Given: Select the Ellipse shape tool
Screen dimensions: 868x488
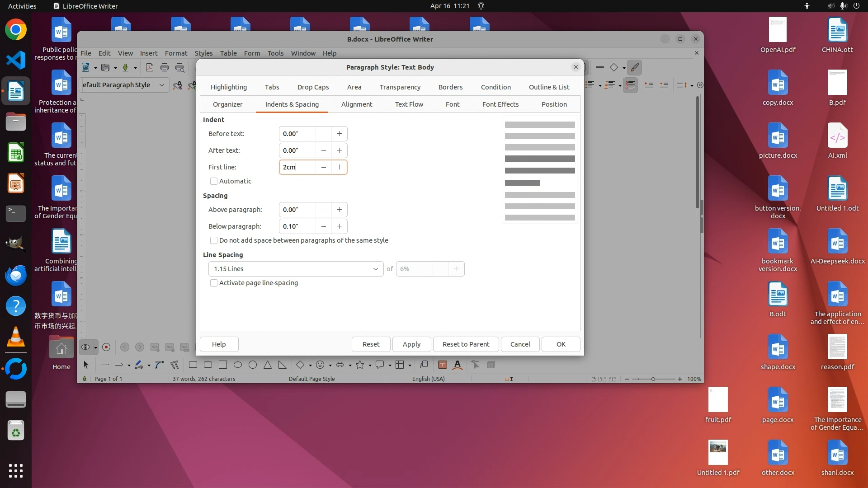Looking at the screenshot, I should [238, 365].
